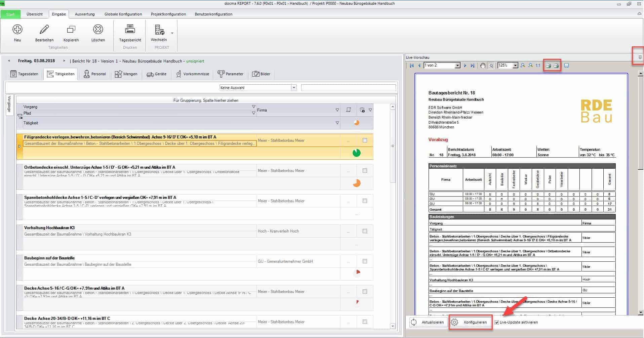The image size is (644, 338).
Task: Click the Konfigurieren button
Action: 471,323
